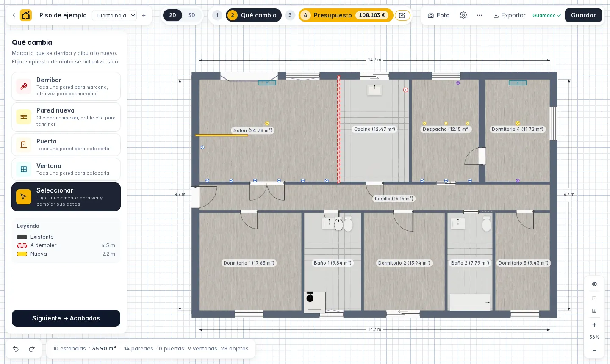Image resolution: width=610 pixels, height=364 pixels.
Task: Activate the Ventana window tool
Action: [66, 169]
